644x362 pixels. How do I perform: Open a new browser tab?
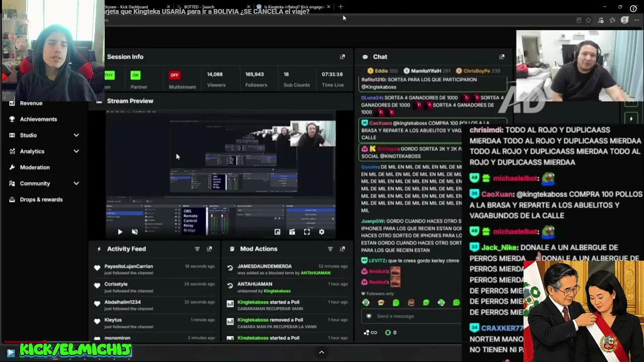pos(341,7)
